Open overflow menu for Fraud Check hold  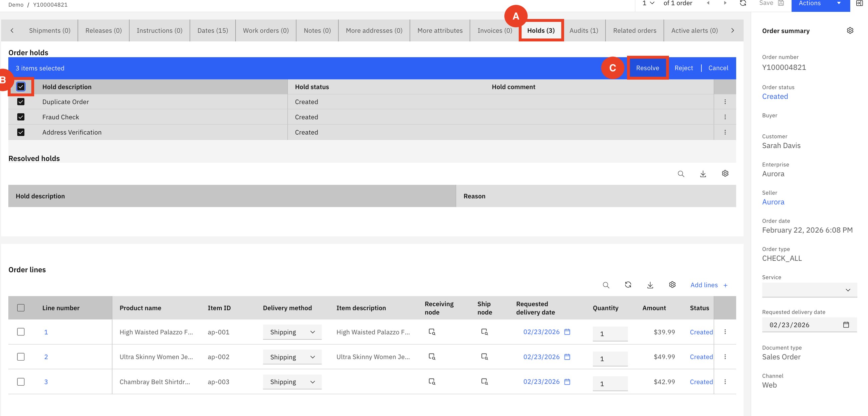pyautogui.click(x=725, y=117)
